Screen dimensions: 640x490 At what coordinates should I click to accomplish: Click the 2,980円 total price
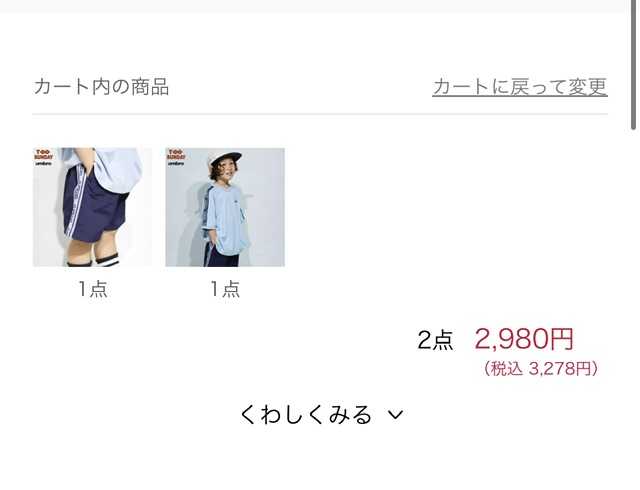[x=524, y=339]
